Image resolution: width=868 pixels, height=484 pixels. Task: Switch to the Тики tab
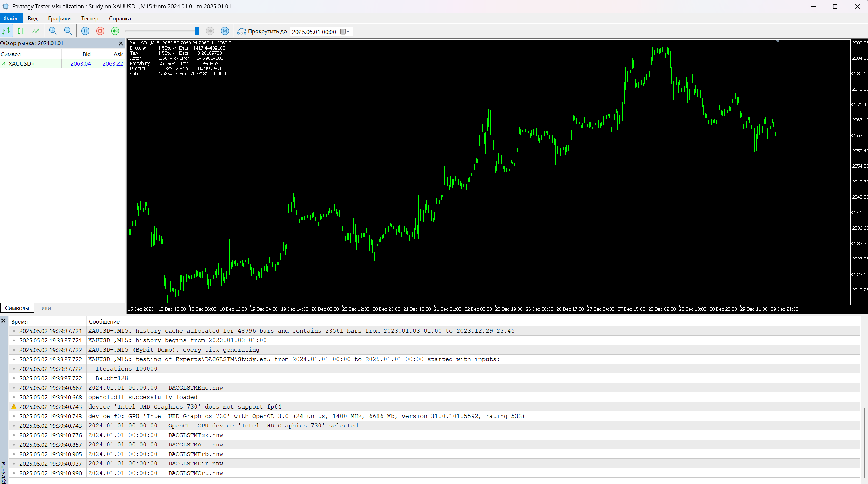44,308
